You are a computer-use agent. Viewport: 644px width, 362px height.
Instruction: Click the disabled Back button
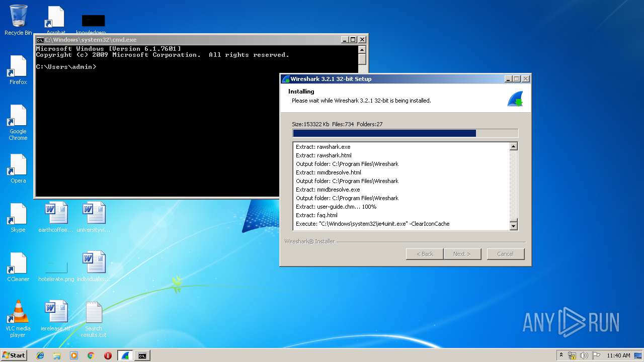[x=425, y=254]
